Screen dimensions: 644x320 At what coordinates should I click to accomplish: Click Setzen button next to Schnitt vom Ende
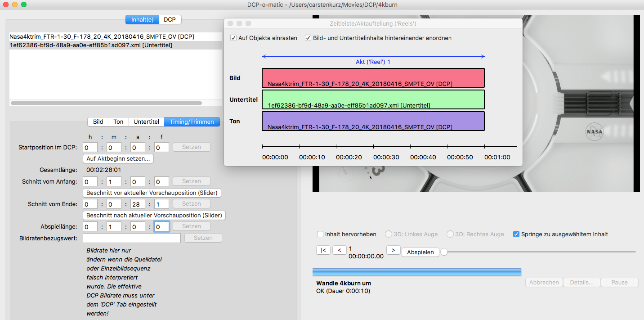pos(192,203)
